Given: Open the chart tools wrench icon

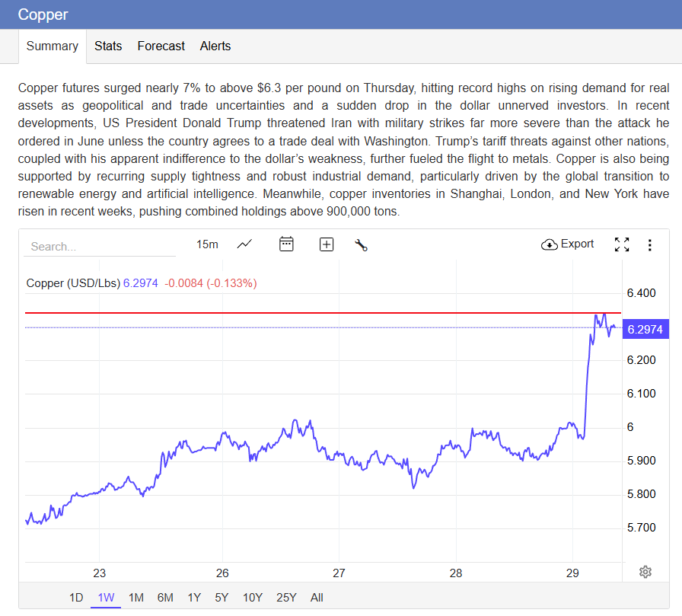Looking at the screenshot, I should coord(361,244).
